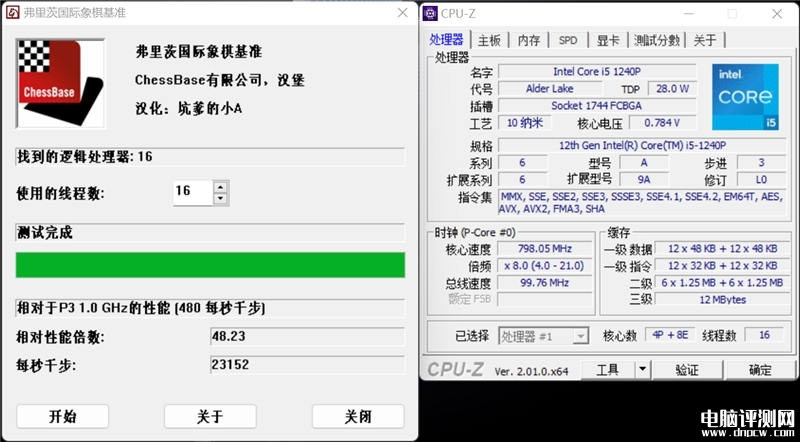
Task: Click the 12th Gen Intel(R) Core(TM) i5-1240P specification
Action: (x=642, y=145)
